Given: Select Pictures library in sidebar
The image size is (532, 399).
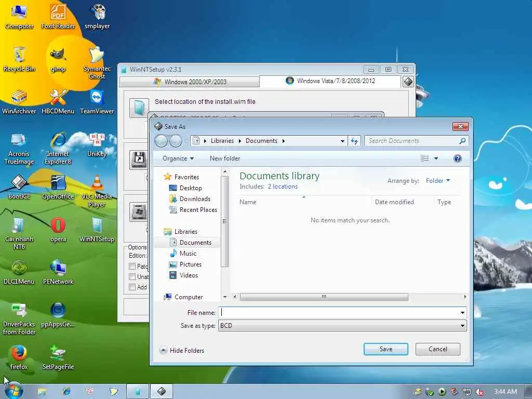Looking at the screenshot, I should coord(185,264).
